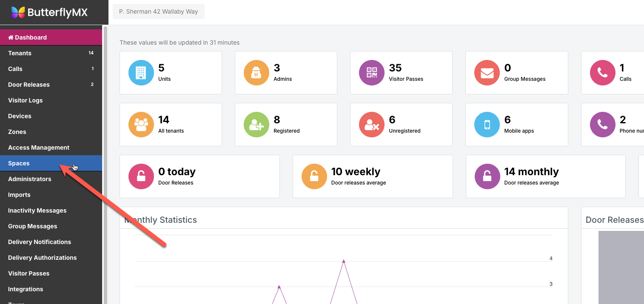Open the Delivery Authorizations page
644x304 pixels.
coord(43,258)
